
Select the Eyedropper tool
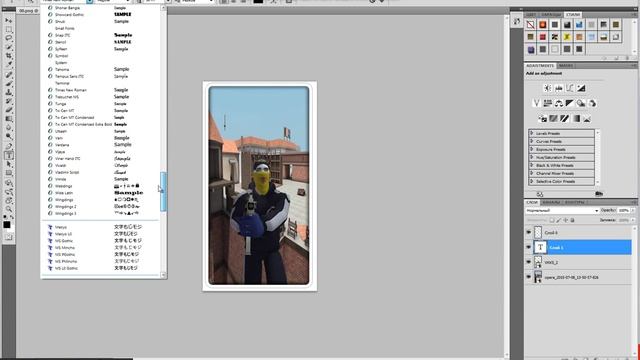[x=9, y=64]
